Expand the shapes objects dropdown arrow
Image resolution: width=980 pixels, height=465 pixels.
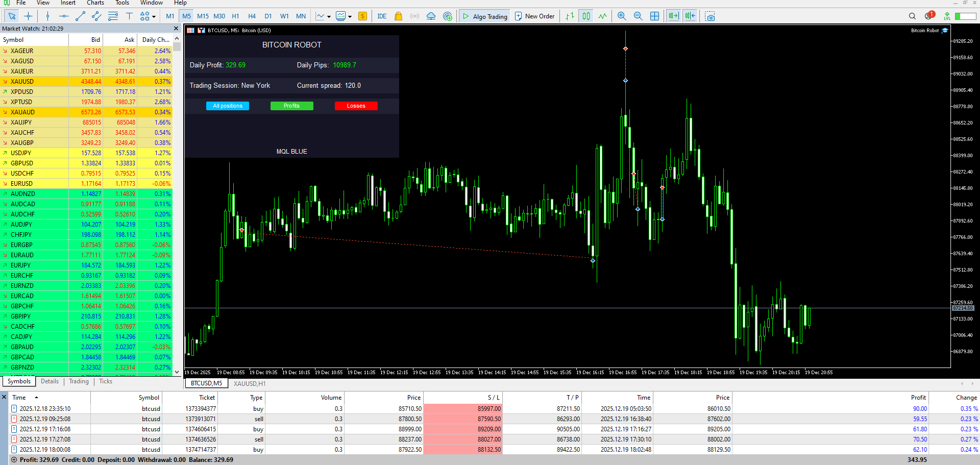[154, 16]
